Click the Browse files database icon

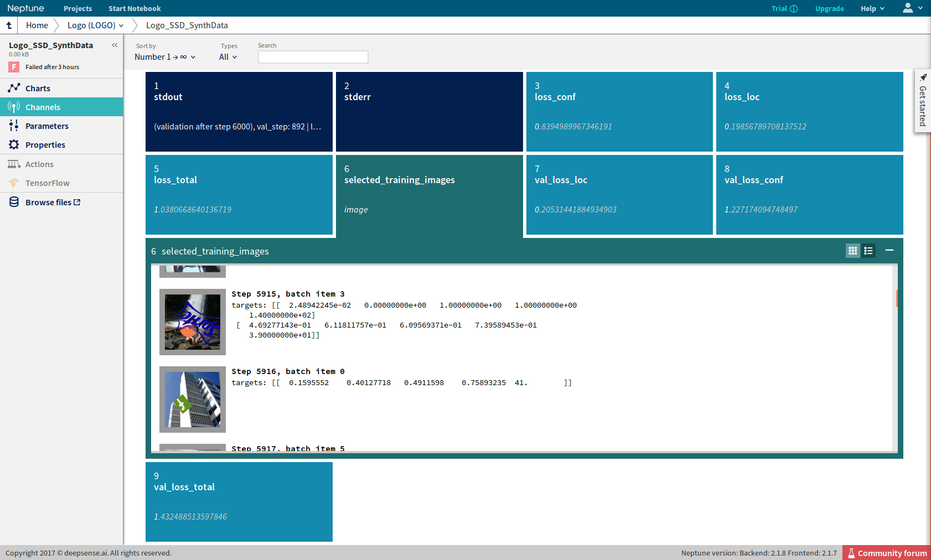14,202
